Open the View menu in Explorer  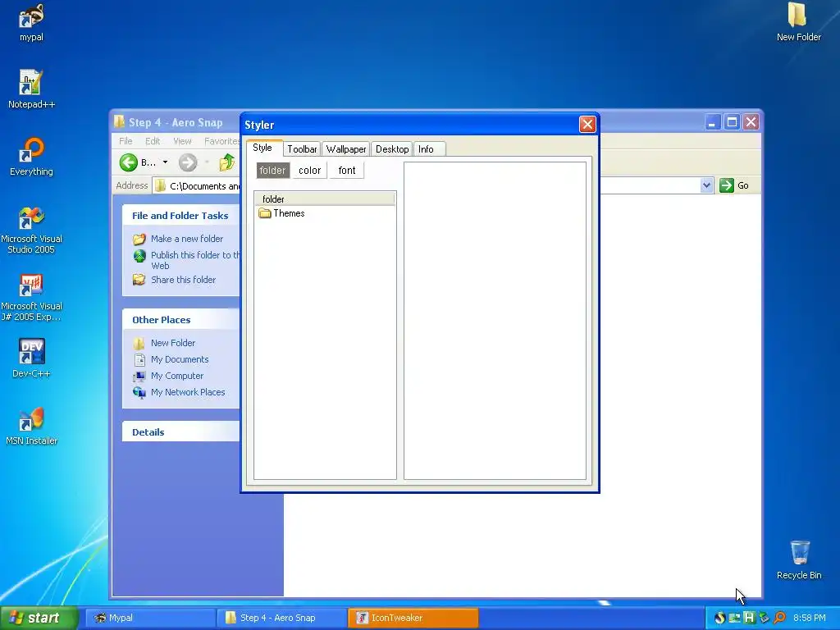click(x=182, y=141)
